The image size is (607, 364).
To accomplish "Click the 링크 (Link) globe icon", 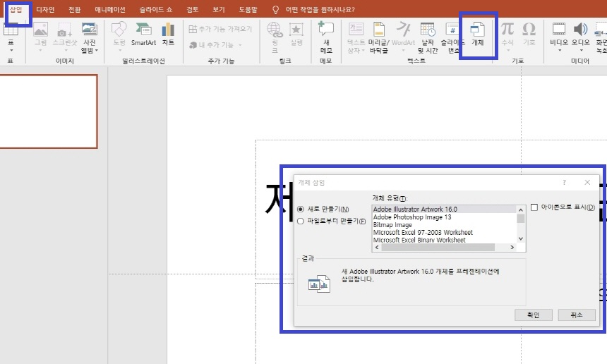I will point(275,30).
